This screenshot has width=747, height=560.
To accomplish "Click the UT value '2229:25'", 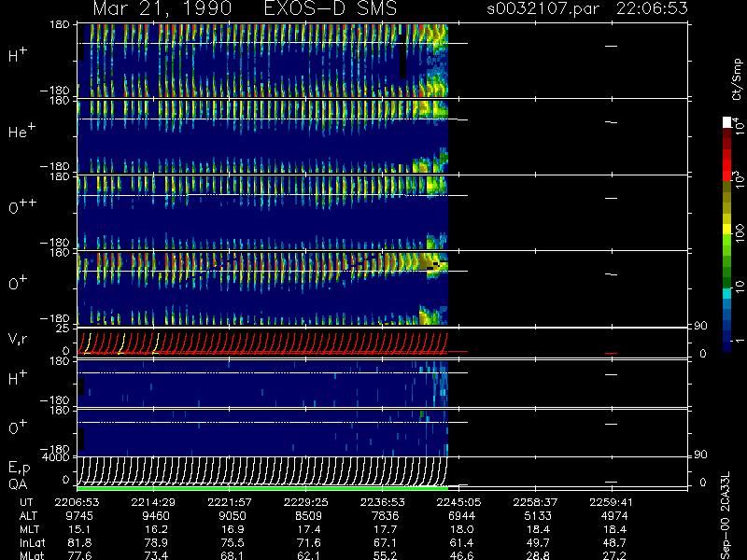I will point(306,502).
